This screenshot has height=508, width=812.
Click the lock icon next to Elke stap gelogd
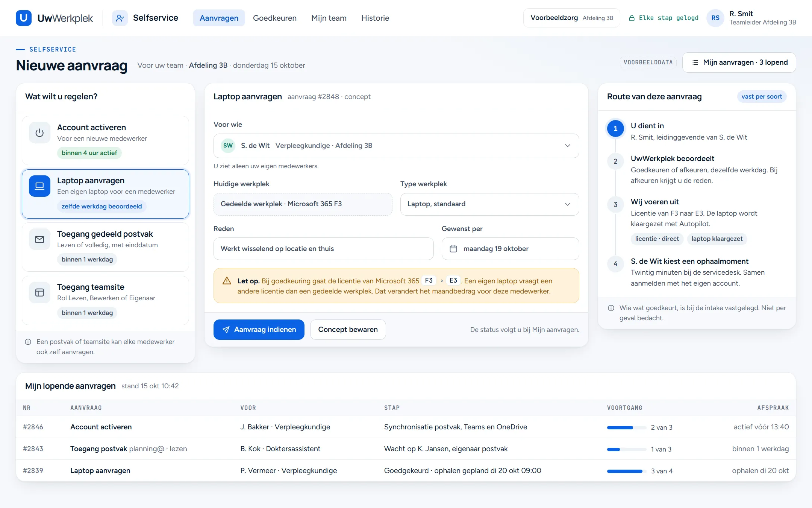632,18
